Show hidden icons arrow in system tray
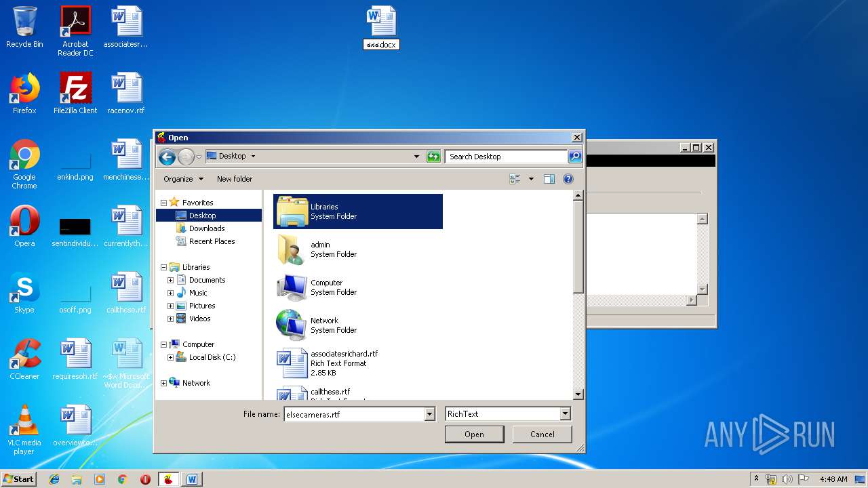This screenshot has height=488, width=868. [757, 479]
